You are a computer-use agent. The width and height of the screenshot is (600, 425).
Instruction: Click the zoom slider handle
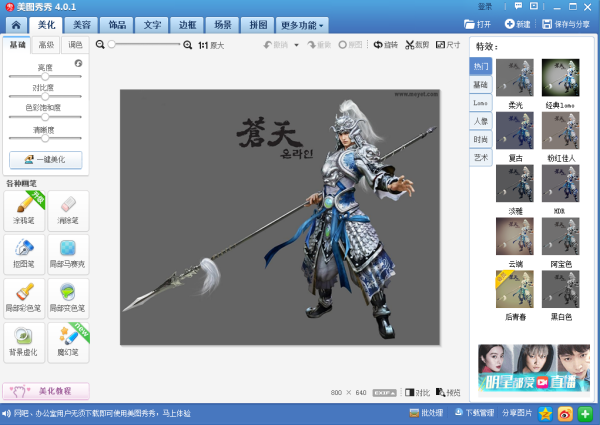111,44
